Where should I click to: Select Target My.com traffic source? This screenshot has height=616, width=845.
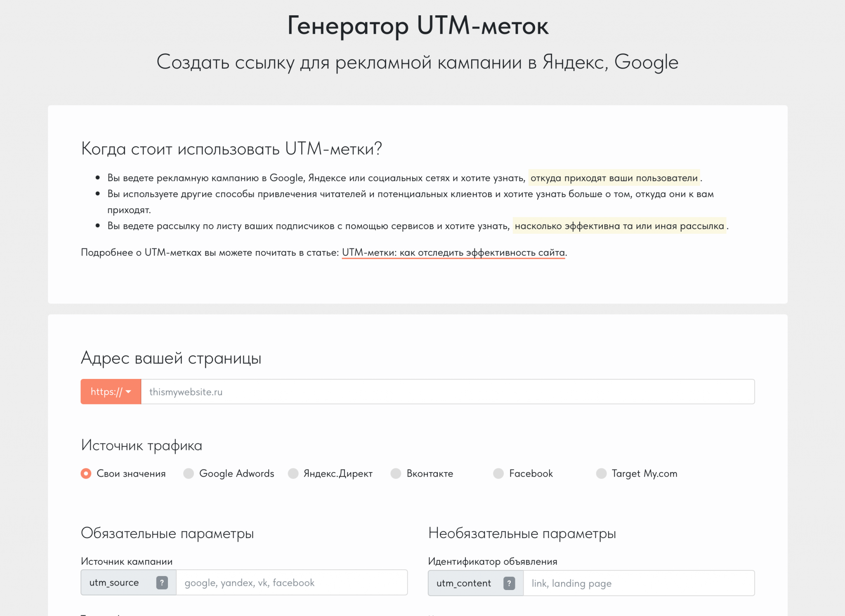point(601,473)
